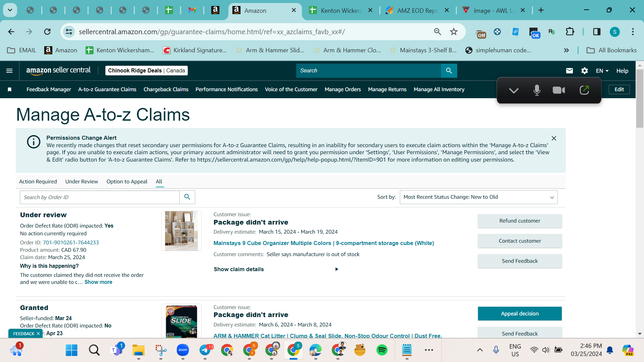The height and width of the screenshot is (362, 644).
Task: Open Chargeback Claims from the favorites bar
Action: tap(166, 89)
